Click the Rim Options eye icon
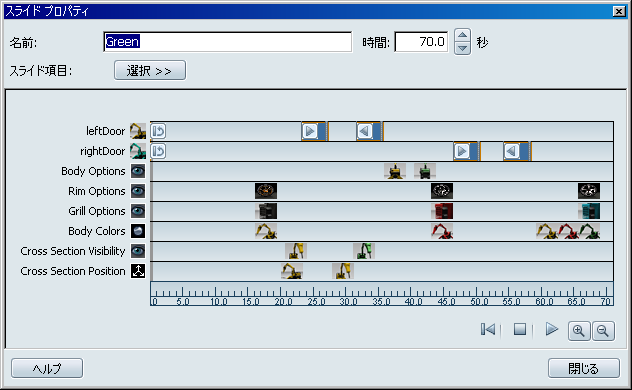The image size is (632, 390). click(x=138, y=191)
